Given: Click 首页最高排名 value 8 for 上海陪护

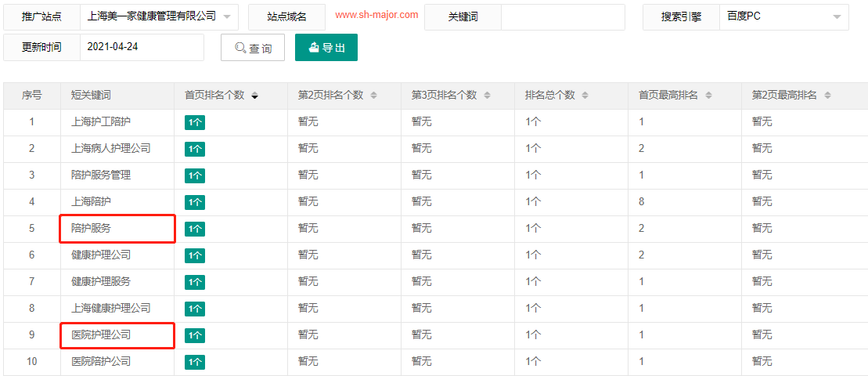Looking at the screenshot, I should (x=642, y=201).
